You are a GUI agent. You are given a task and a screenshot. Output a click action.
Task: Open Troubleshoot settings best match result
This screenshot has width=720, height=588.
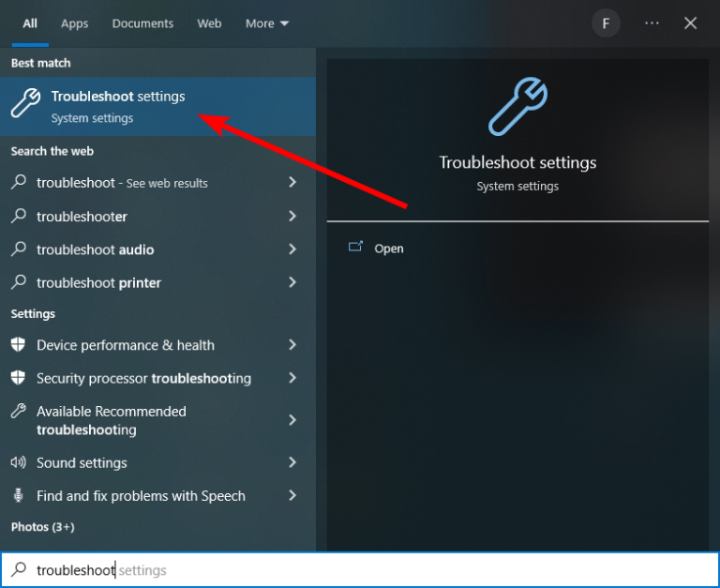[x=157, y=106]
